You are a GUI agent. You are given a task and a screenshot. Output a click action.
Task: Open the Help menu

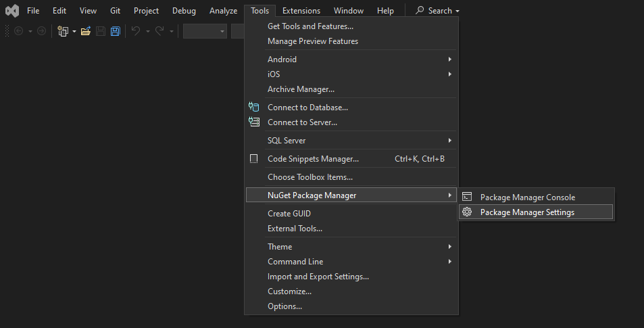click(x=386, y=11)
